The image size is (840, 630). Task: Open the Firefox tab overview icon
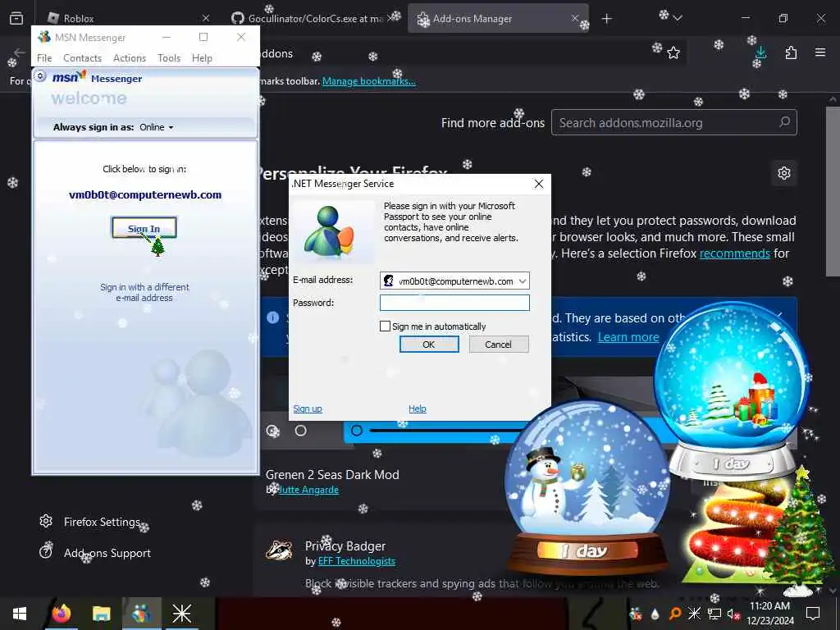click(x=16, y=18)
